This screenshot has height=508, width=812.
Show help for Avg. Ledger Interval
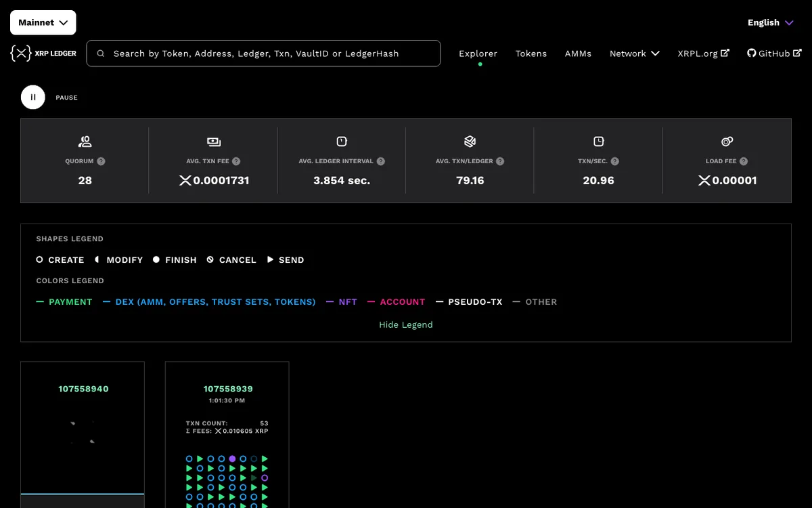click(381, 161)
